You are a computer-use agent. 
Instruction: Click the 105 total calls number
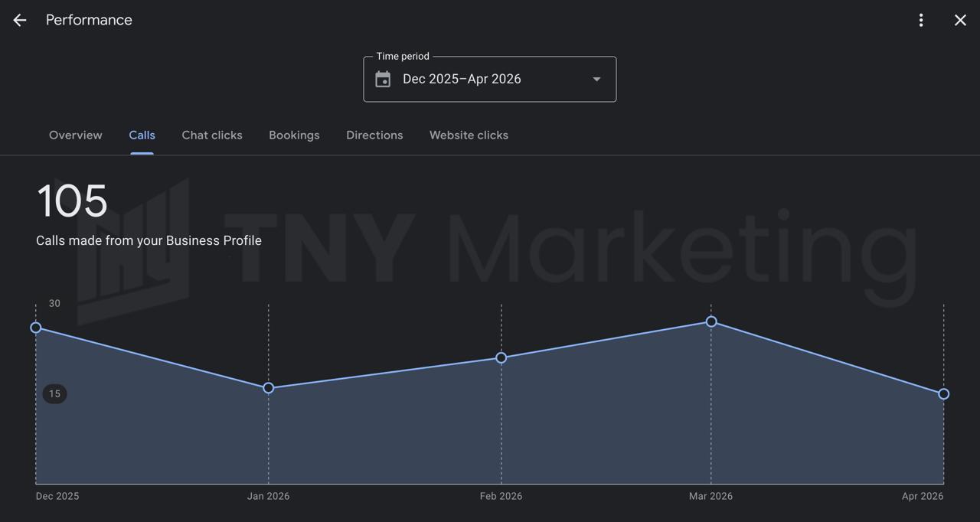click(x=72, y=201)
